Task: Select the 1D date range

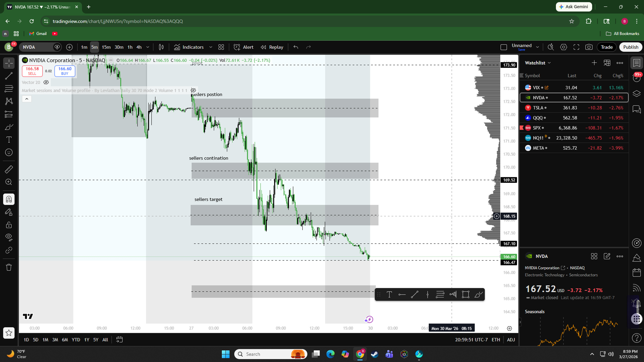Action: point(26,340)
